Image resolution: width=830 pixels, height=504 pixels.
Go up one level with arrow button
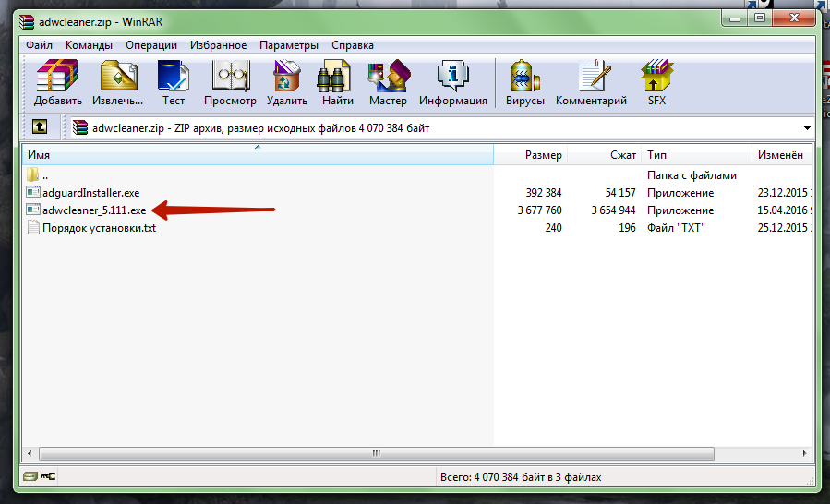(x=40, y=126)
